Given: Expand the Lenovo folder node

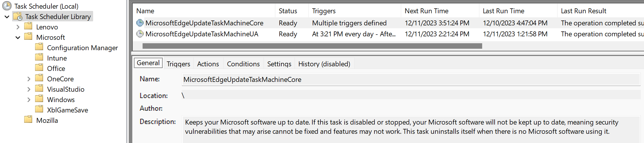Looking at the screenshot, I should click(18, 27).
